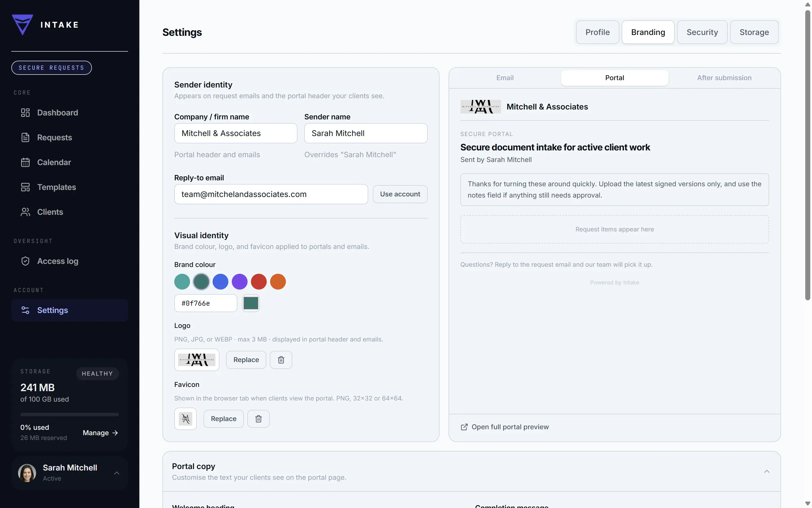Pick the red brand colour
Viewport: 812px width, 508px height.
click(259, 282)
